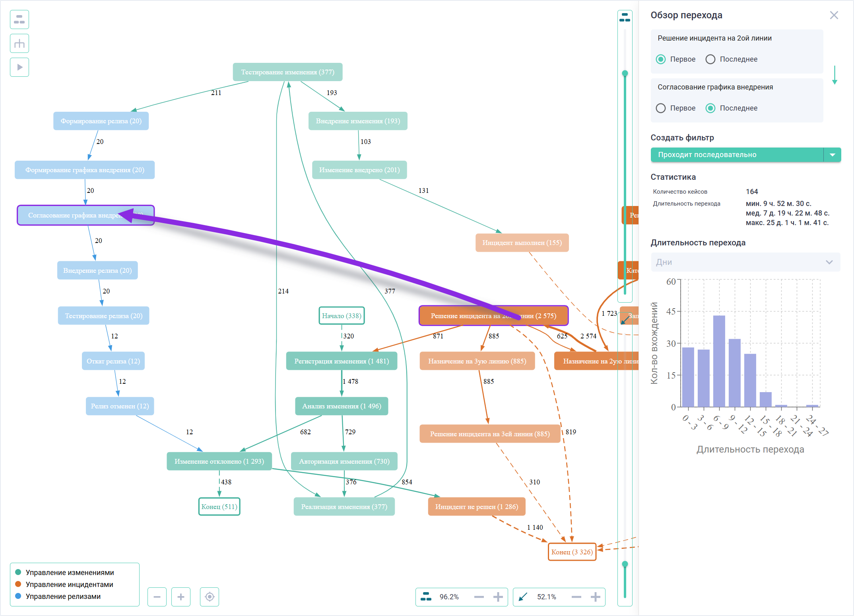
Task: Increase activities percentage next to 96.2%
Action: click(498, 597)
